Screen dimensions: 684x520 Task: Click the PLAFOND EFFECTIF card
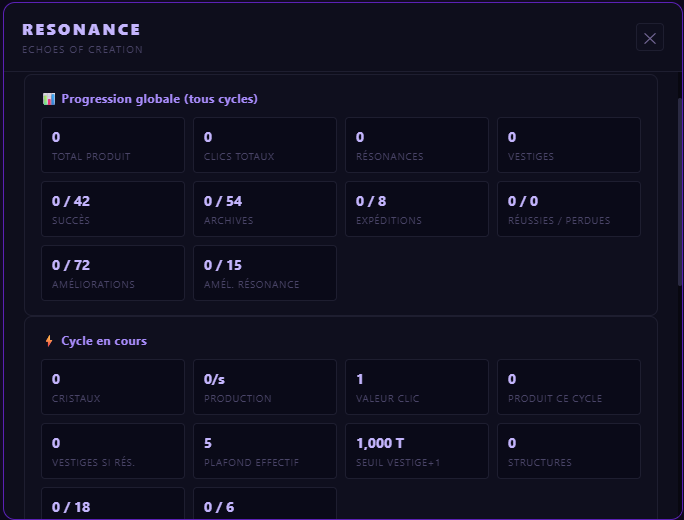(x=265, y=451)
